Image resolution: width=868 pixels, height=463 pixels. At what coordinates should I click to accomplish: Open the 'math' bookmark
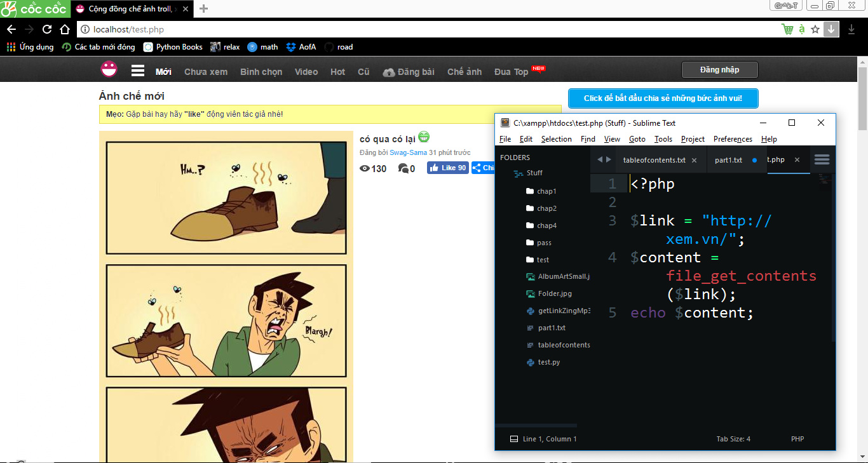(x=262, y=47)
